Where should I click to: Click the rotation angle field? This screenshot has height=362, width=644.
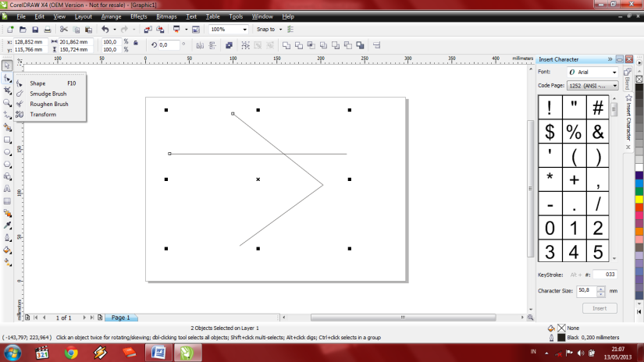169,45
